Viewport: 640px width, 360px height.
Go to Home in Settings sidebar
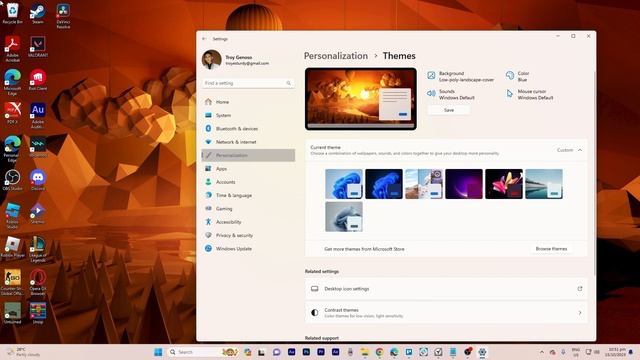click(248, 102)
